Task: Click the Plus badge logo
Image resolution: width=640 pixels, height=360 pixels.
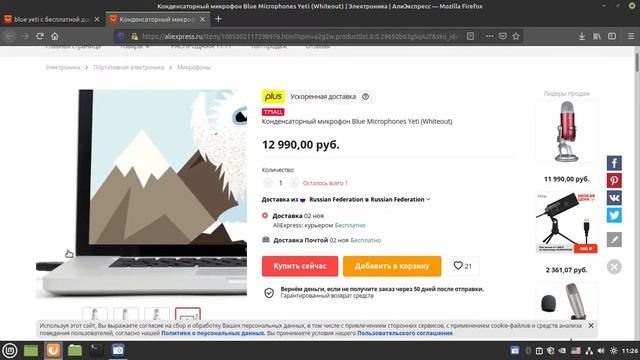Action: 273,97
